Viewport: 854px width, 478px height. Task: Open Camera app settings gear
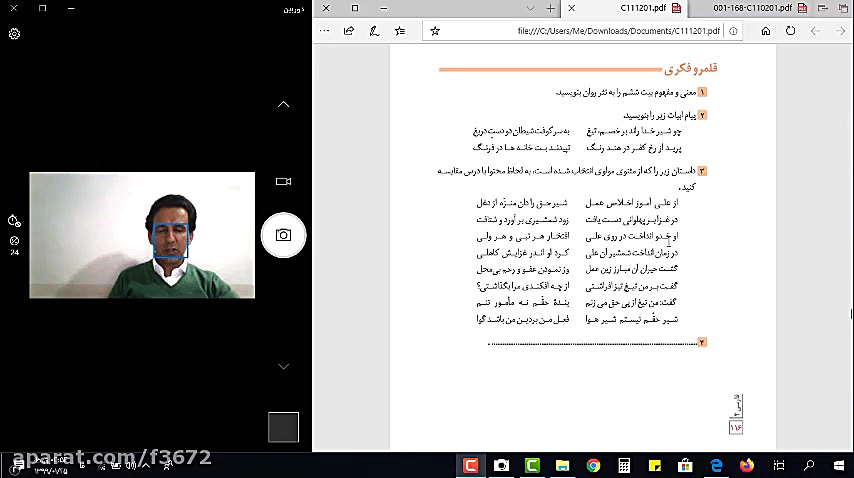(15, 34)
